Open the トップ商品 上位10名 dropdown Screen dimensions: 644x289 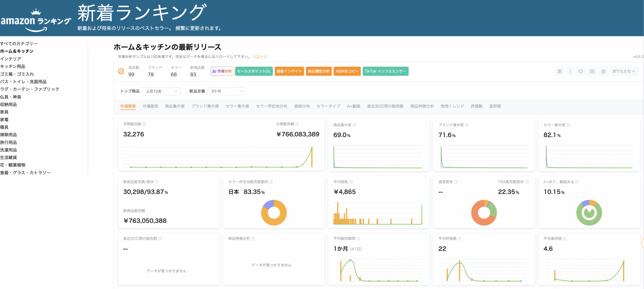pos(161,91)
